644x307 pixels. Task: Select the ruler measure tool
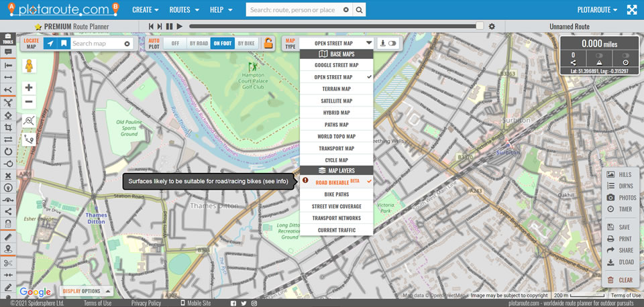(x=8, y=237)
